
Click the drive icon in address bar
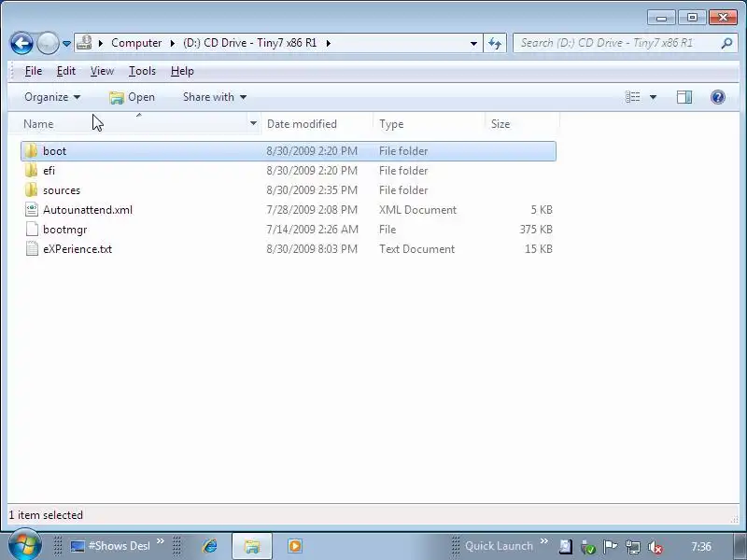pos(84,43)
